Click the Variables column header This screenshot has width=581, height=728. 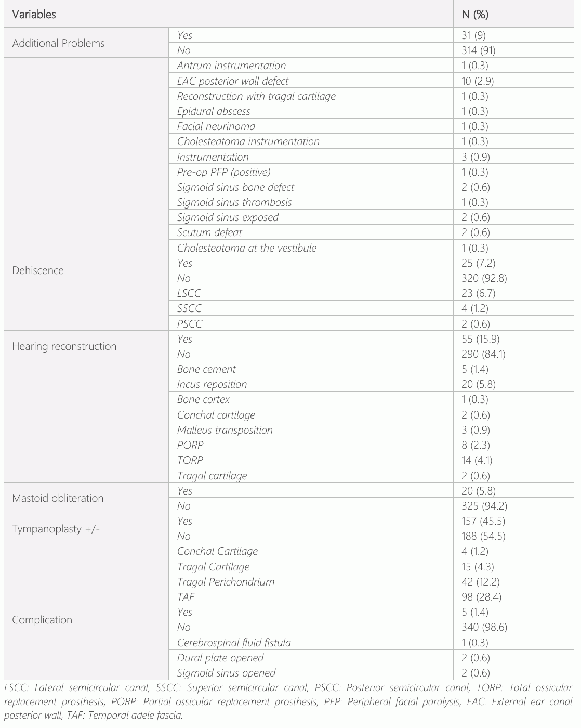(34, 15)
